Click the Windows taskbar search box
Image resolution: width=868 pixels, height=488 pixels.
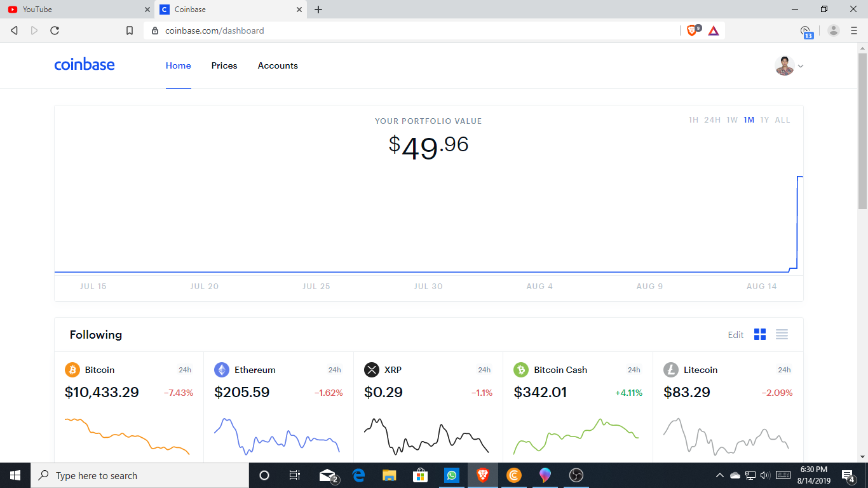click(140, 475)
